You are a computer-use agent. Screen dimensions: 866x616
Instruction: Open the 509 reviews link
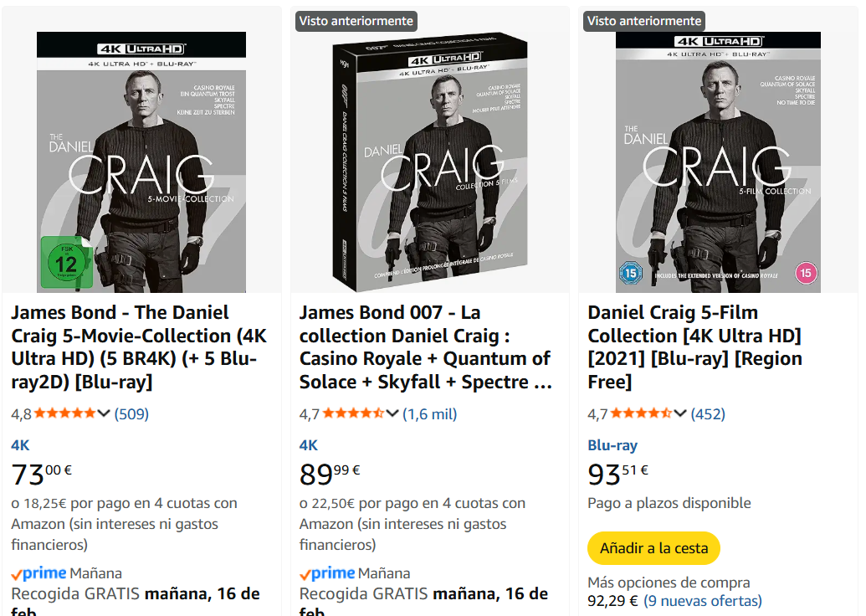[x=131, y=413]
